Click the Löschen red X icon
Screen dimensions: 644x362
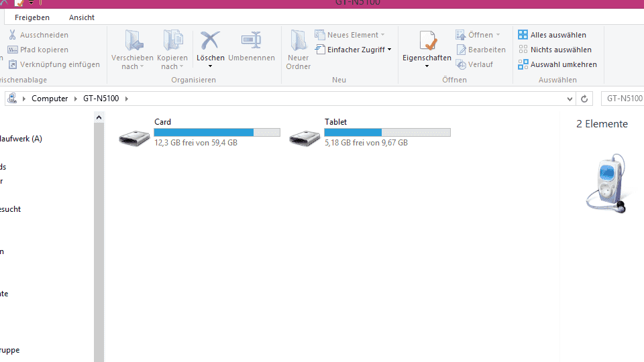(210, 40)
